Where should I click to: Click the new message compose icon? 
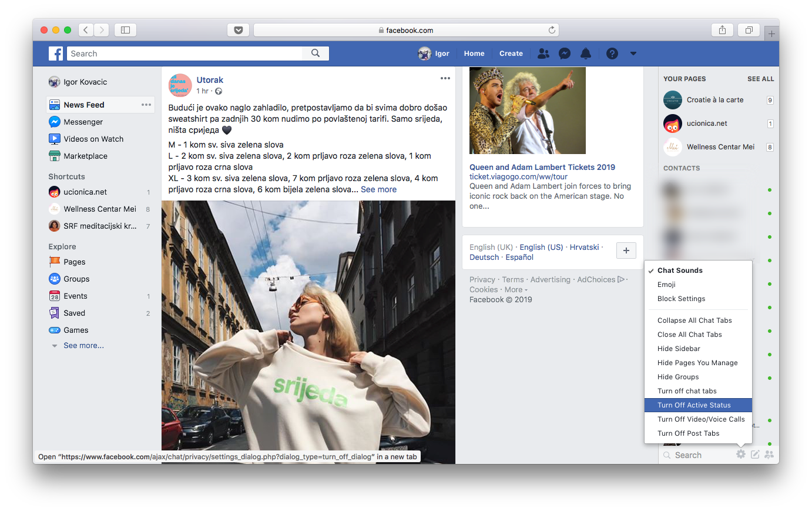(x=755, y=455)
